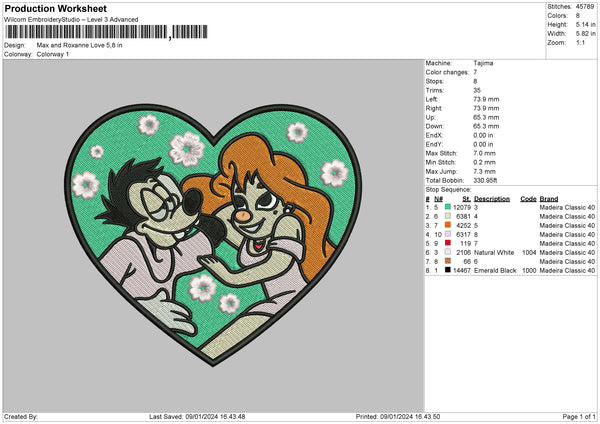Click the Production Worksheet title
Image resolution: width=600 pixels, height=424 pixels.
pyautogui.click(x=55, y=8)
